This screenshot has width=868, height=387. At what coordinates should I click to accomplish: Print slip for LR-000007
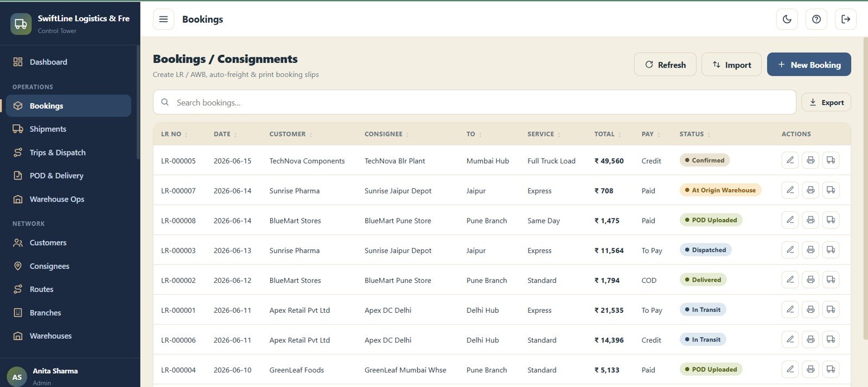pos(810,190)
